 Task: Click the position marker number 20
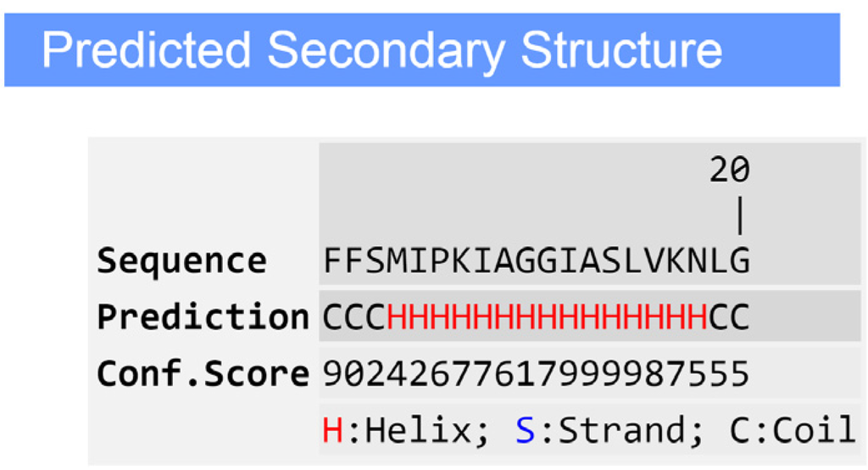pos(730,171)
